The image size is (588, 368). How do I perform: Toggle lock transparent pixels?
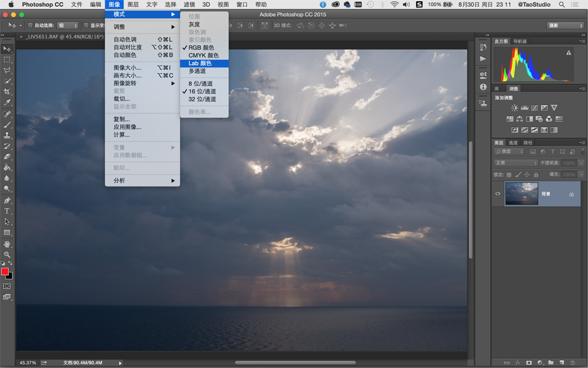(509, 175)
